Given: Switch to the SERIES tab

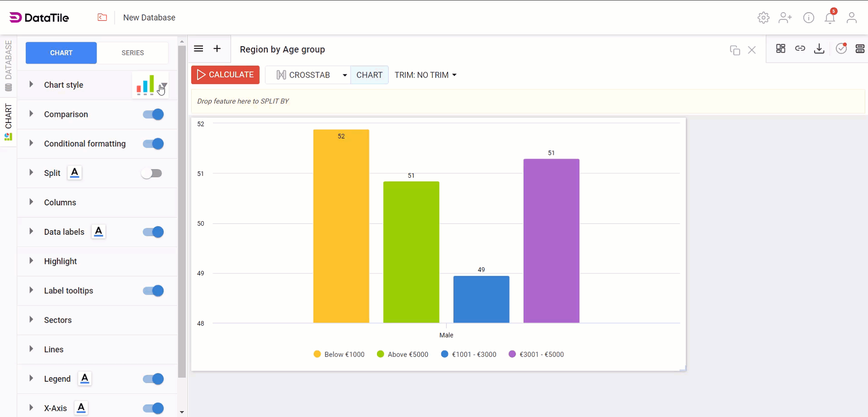Looking at the screenshot, I should tap(132, 53).
